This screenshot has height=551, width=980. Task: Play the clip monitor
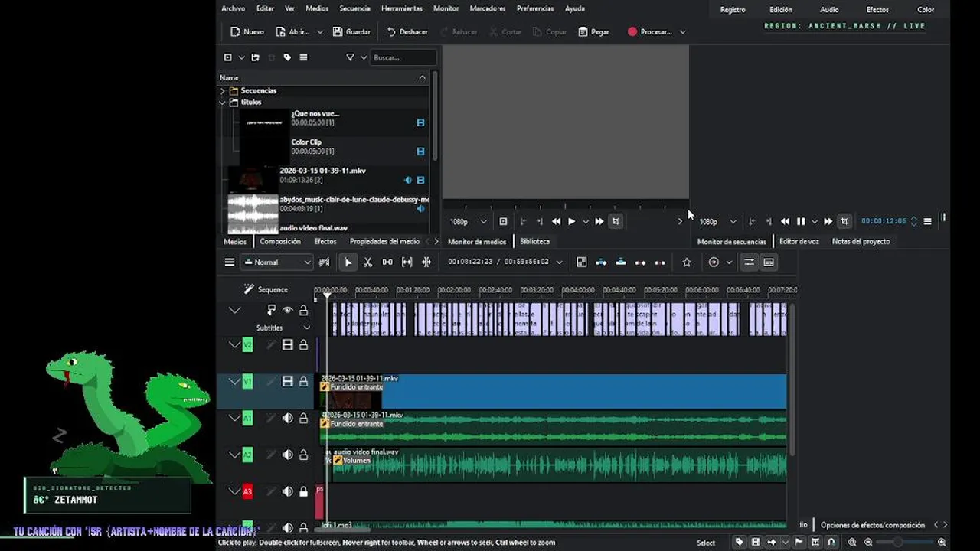point(571,221)
